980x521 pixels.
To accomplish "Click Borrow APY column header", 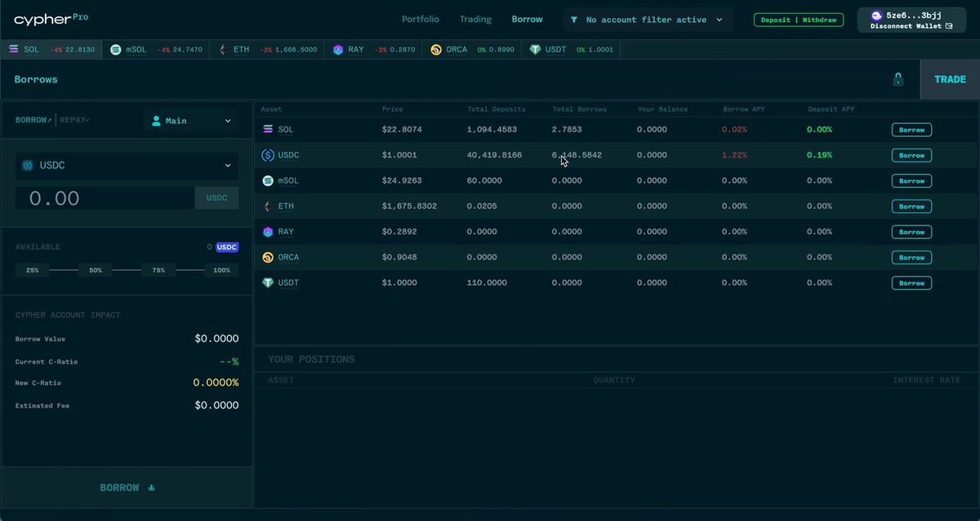I will tap(743, 109).
